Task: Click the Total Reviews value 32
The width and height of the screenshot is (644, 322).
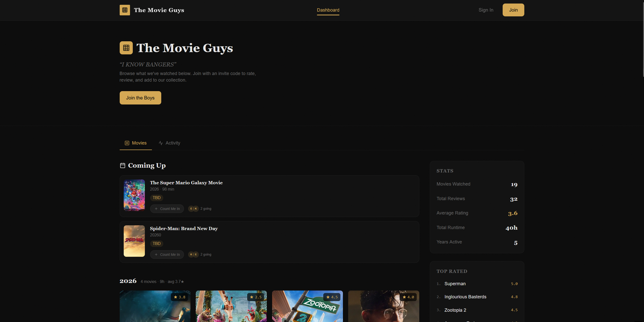Action: (x=514, y=199)
